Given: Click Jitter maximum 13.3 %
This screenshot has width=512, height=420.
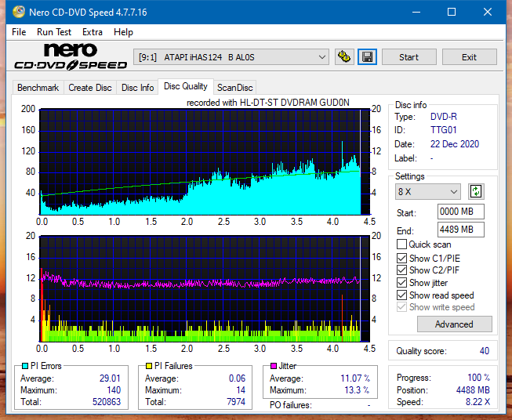Looking at the screenshot, I should pyautogui.click(x=357, y=390).
